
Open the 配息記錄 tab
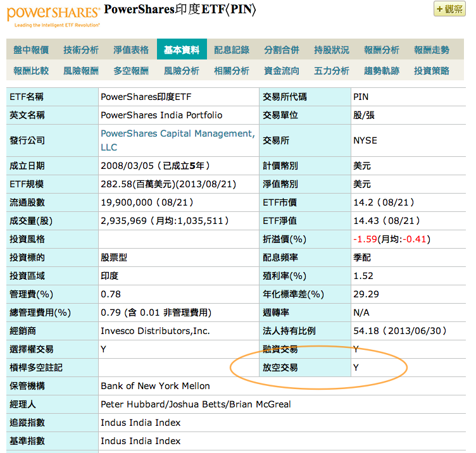[x=232, y=49]
